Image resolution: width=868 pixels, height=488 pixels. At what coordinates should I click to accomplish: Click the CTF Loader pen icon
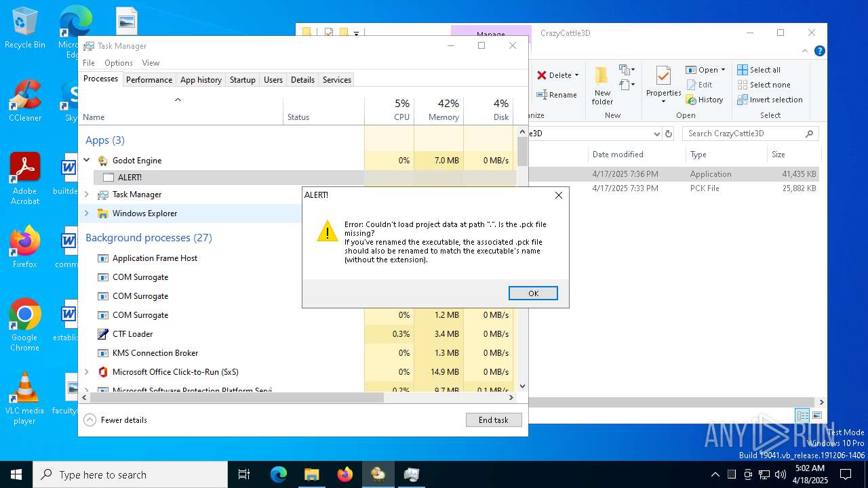coord(103,334)
